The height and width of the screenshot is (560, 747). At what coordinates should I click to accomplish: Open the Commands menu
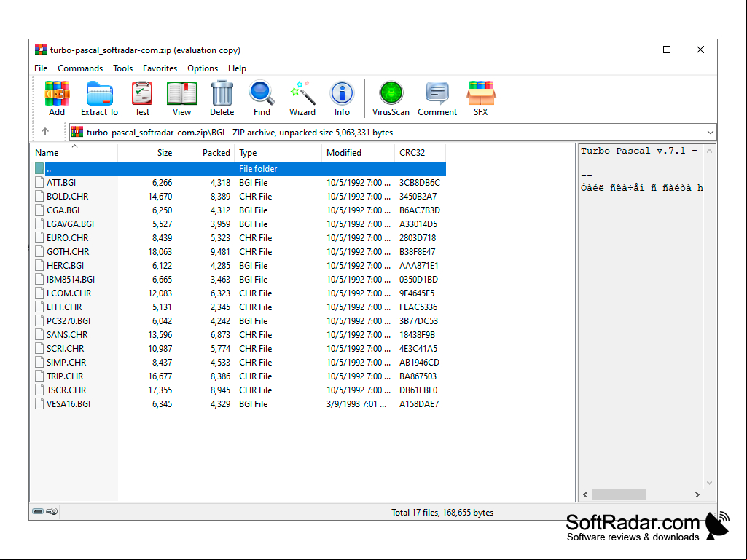tap(80, 68)
